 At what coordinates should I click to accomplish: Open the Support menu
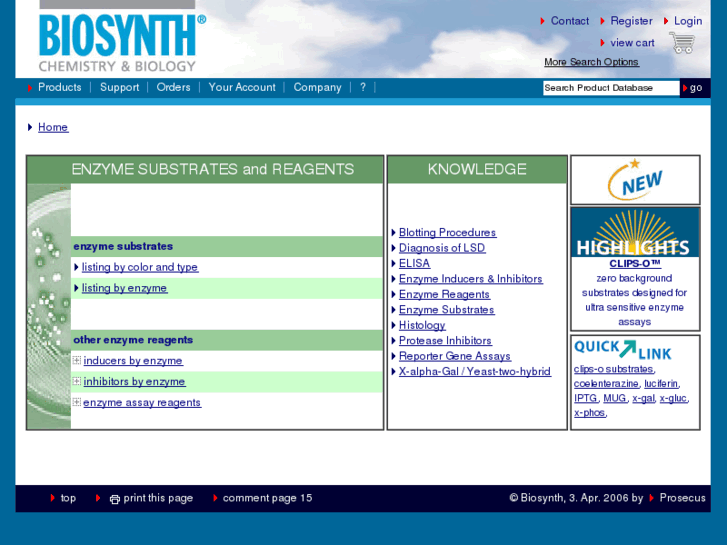point(119,87)
